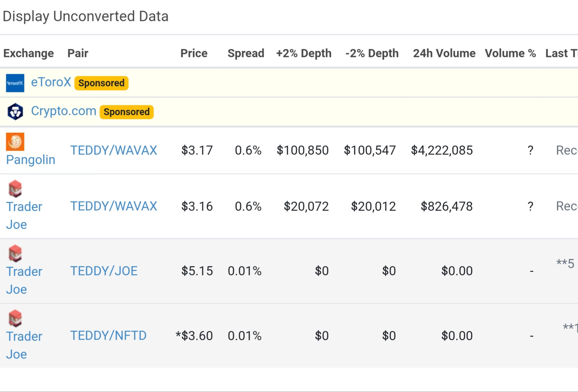This screenshot has width=578, height=392.
Task: Sort by the Spread column header
Action: point(246,53)
